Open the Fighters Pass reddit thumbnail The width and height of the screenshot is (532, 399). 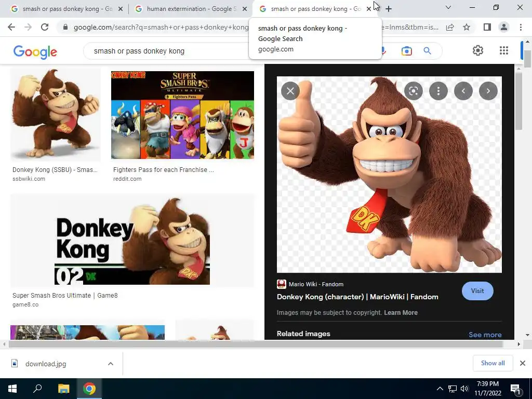click(182, 115)
